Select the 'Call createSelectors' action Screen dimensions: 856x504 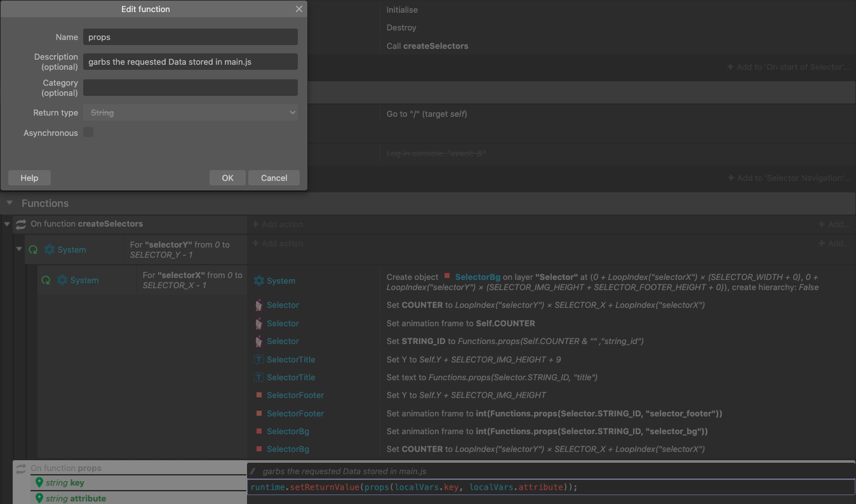(x=427, y=46)
